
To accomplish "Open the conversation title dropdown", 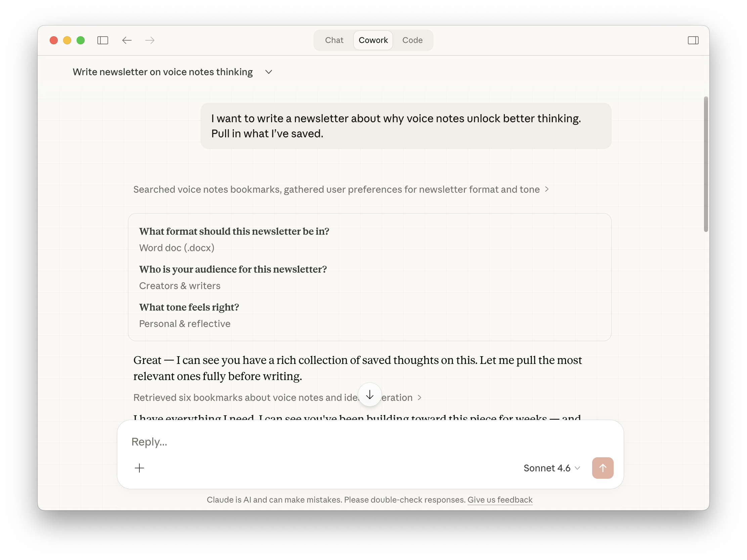I will click(x=268, y=72).
